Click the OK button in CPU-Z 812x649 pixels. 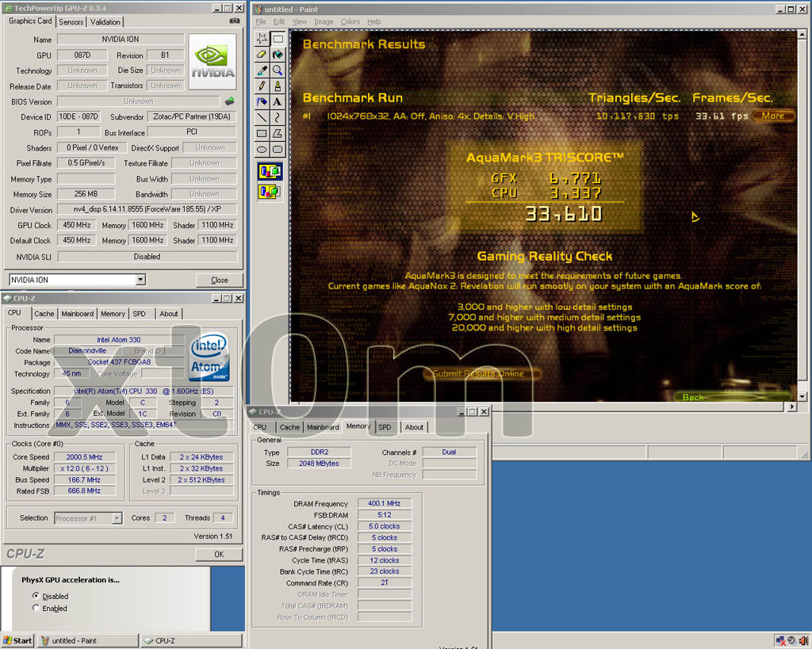[219, 554]
